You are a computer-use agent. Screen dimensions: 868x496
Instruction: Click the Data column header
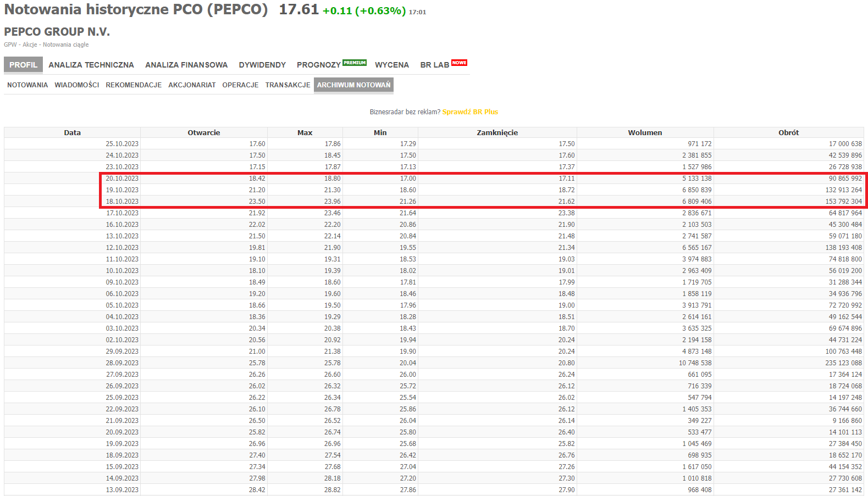click(x=72, y=132)
